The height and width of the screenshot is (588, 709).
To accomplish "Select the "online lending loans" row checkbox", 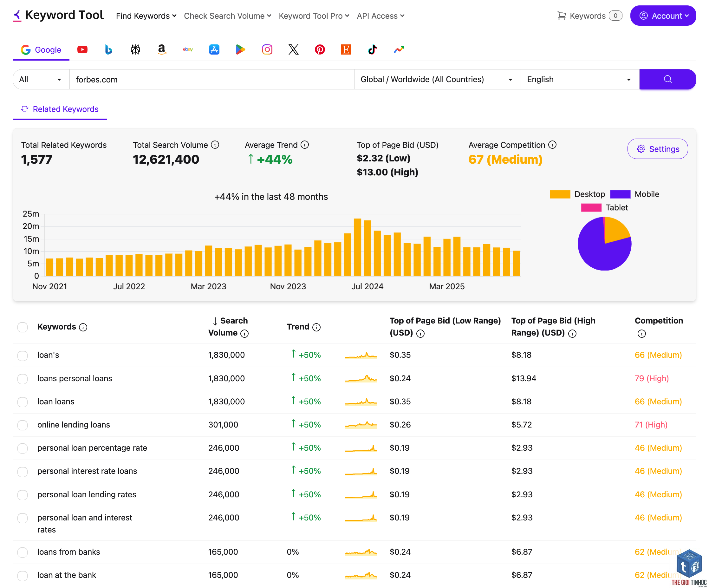I will point(23,425).
